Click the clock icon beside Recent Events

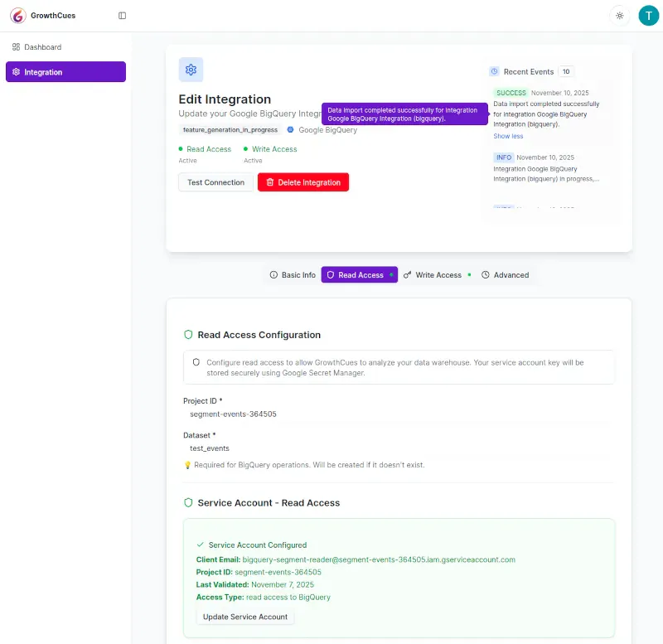[494, 71]
